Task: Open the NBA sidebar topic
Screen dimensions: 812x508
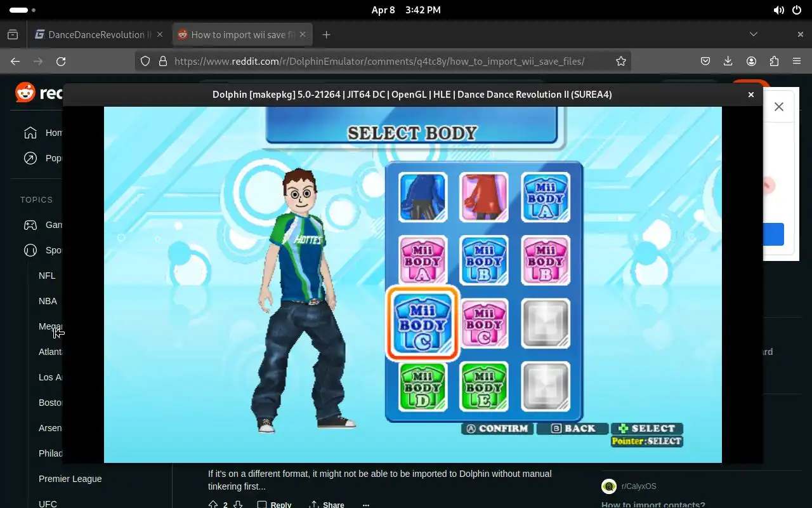Action: (48, 301)
